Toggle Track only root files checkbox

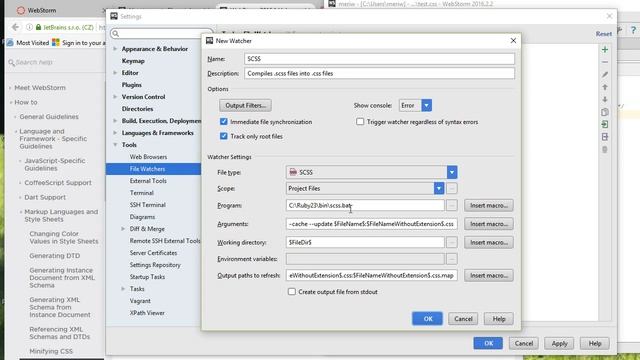(224, 136)
